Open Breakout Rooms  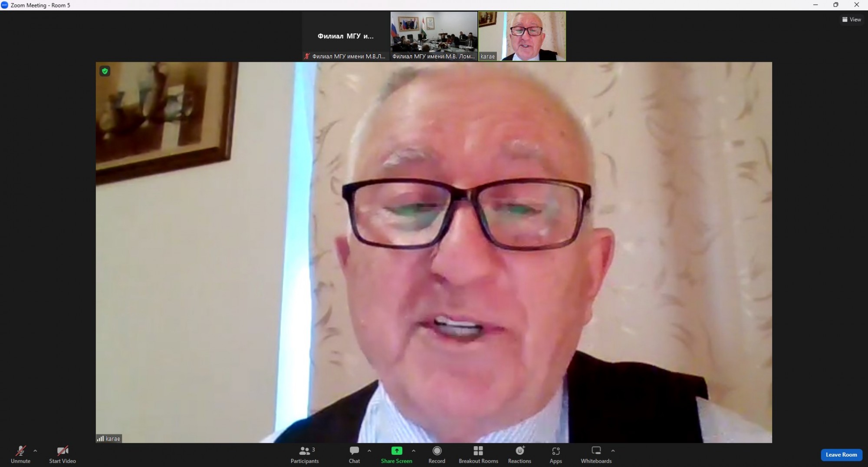pyautogui.click(x=478, y=454)
